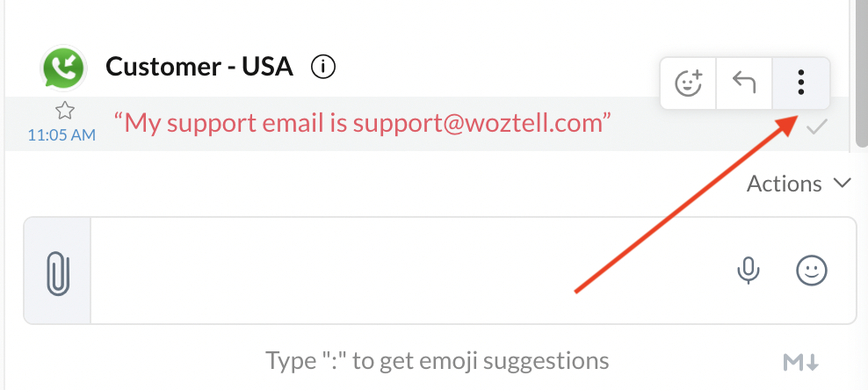The width and height of the screenshot is (868, 390).
Task: Click the emoji suggestions hint text
Action: 438,361
